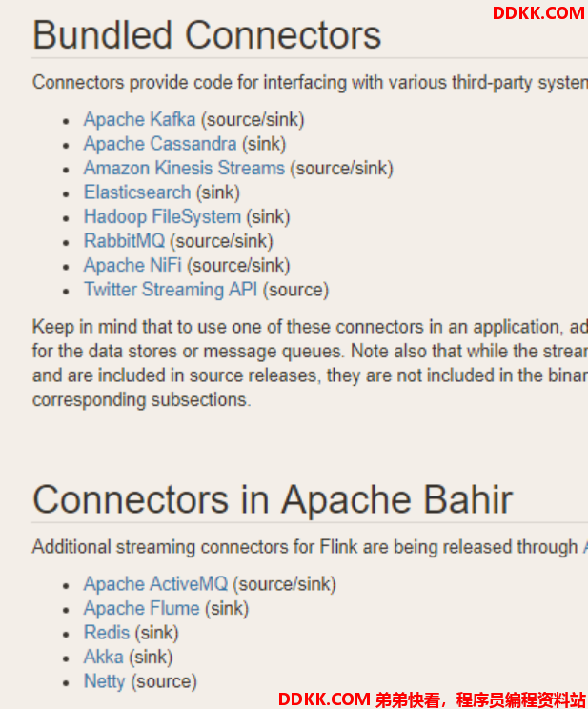
Task: Open the Twitter Streaming API link
Action: 171,290
